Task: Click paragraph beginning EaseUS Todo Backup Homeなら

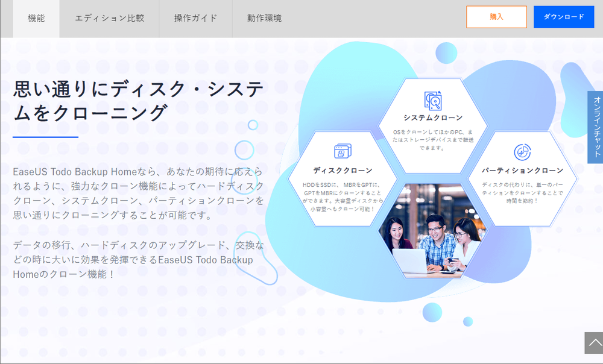Action: 139,193
